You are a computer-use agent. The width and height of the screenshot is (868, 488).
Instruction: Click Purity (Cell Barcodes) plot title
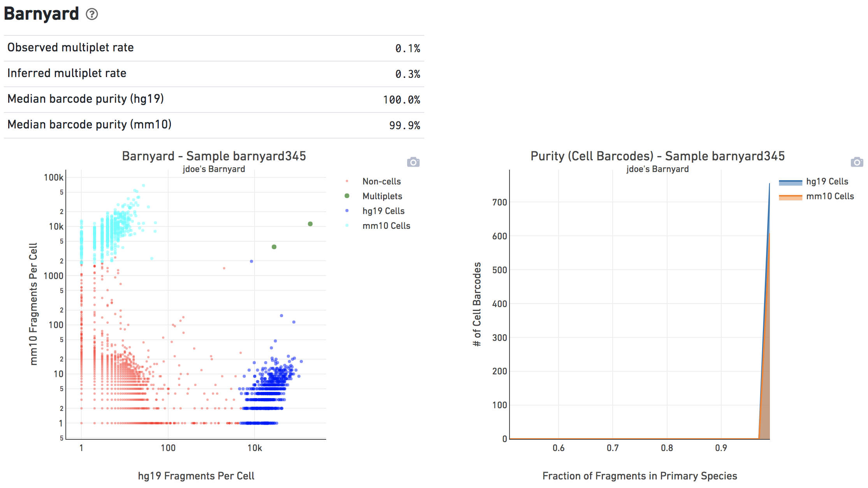tap(657, 156)
